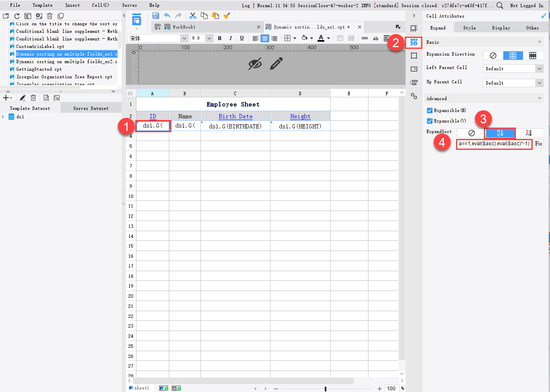The image size is (550, 392).
Task: Open the Up Parent Cell dropdown
Action: (539, 83)
